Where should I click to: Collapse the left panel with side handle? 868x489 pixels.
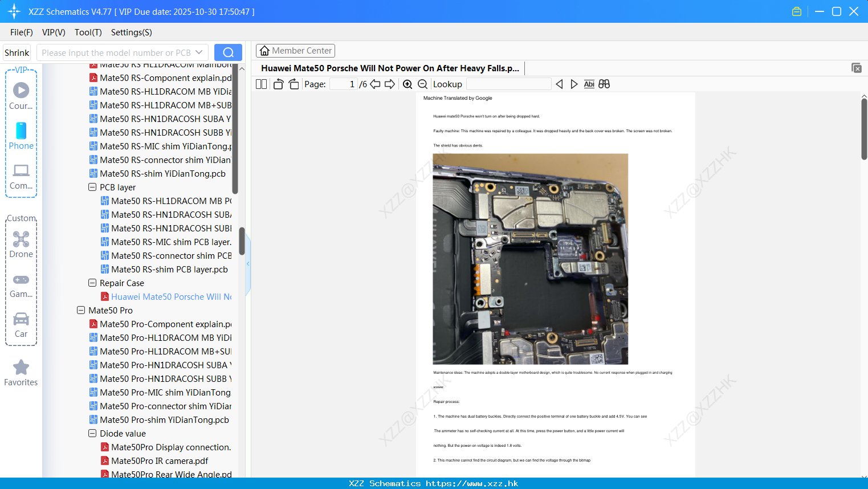click(248, 264)
